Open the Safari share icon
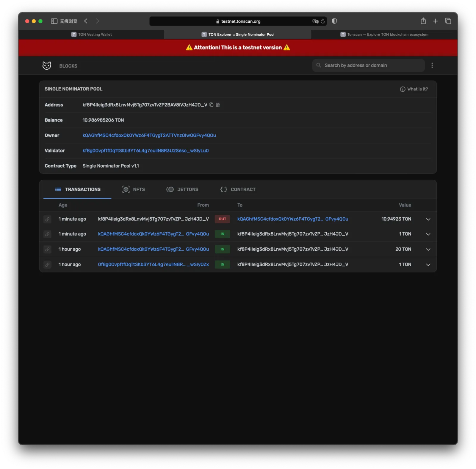The image size is (476, 469). point(423,21)
